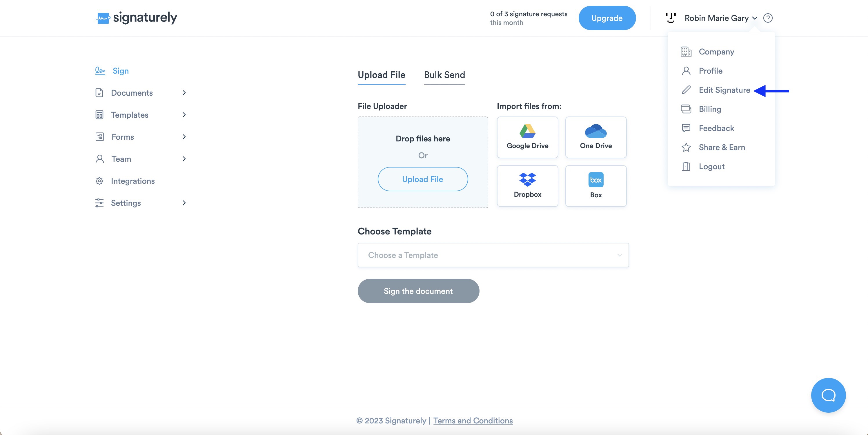Click the Sign the document button
868x435 pixels.
click(418, 291)
